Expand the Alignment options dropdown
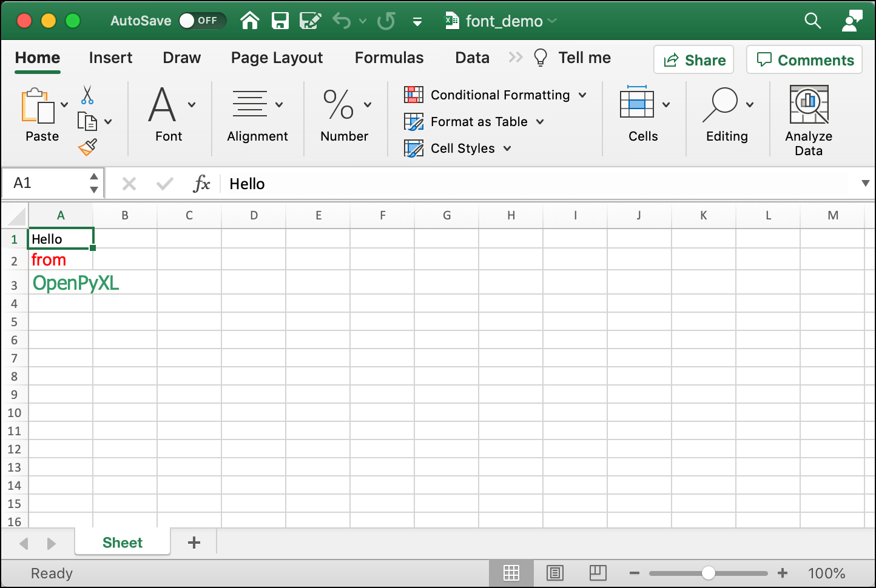The image size is (876, 588). [x=278, y=104]
